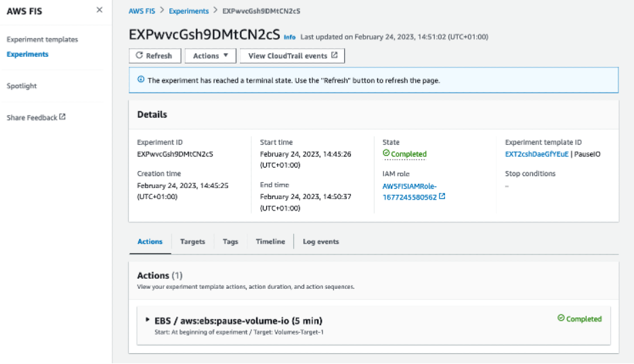Go to Experiments breadcrumb
634x364 pixels.
pyautogui.click(x=189, y=11)
